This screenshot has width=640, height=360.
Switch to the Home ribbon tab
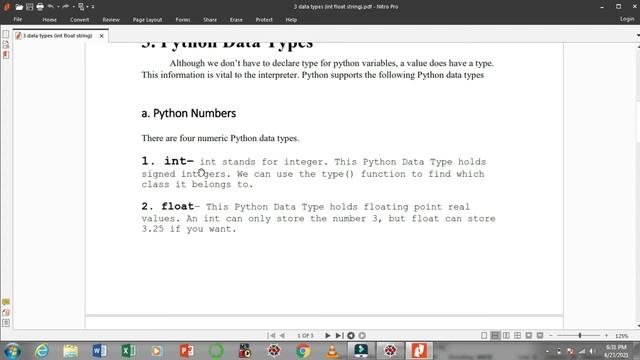[x=49, y=20]
